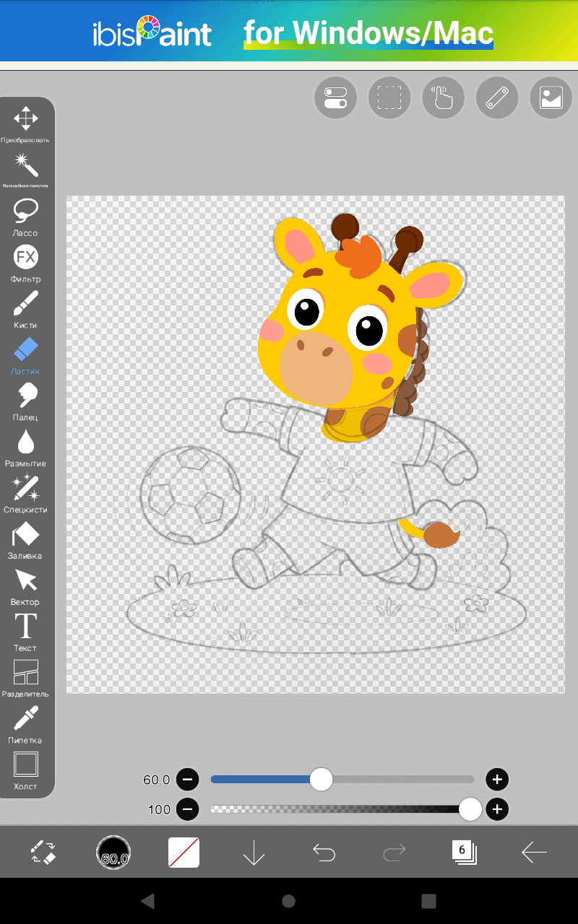Screen dimensions: 578x924
Task: Select the Bucket fill (Заливка) tool
Action: coord(26,540)
